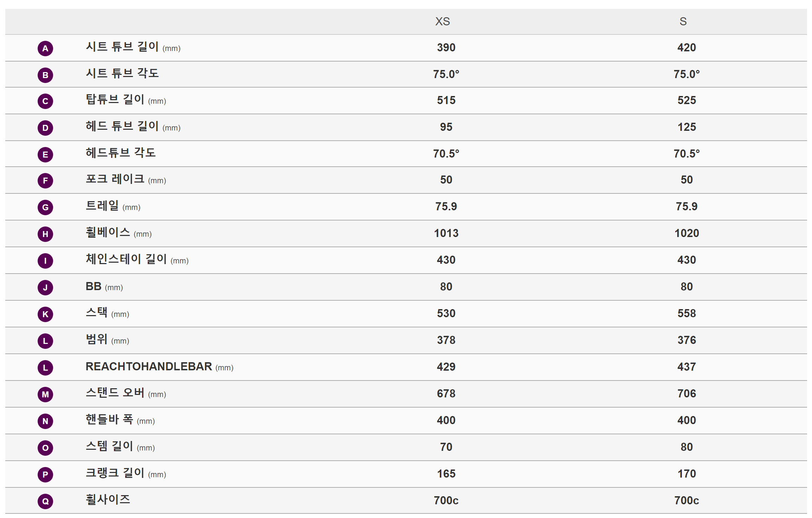Select the purple Q wheel size marker

click(45, 501)
